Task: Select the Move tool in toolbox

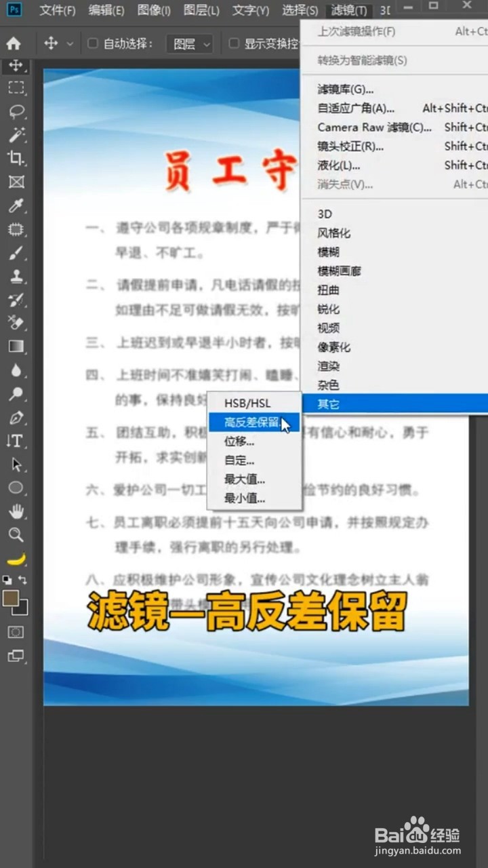Action: [16, 66]
